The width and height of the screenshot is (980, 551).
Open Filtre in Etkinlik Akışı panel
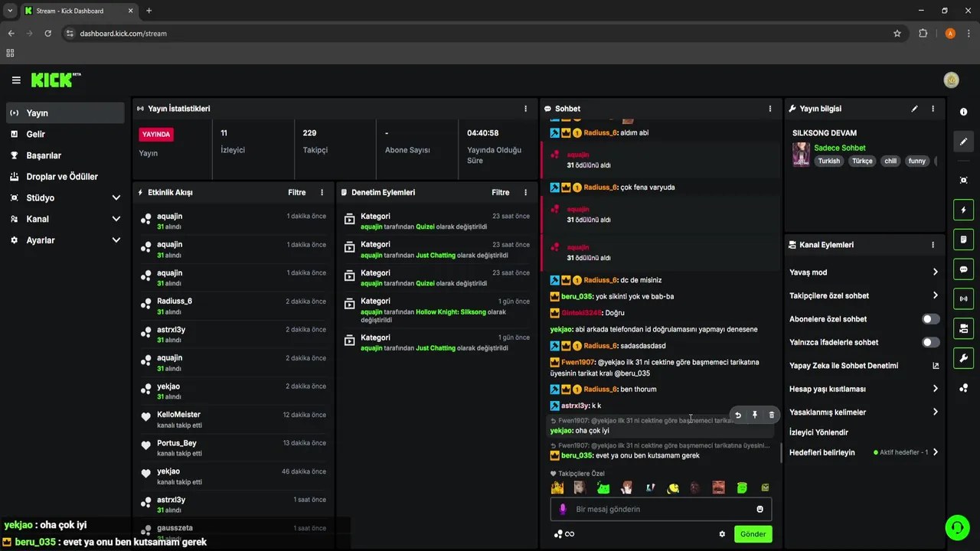296,193
